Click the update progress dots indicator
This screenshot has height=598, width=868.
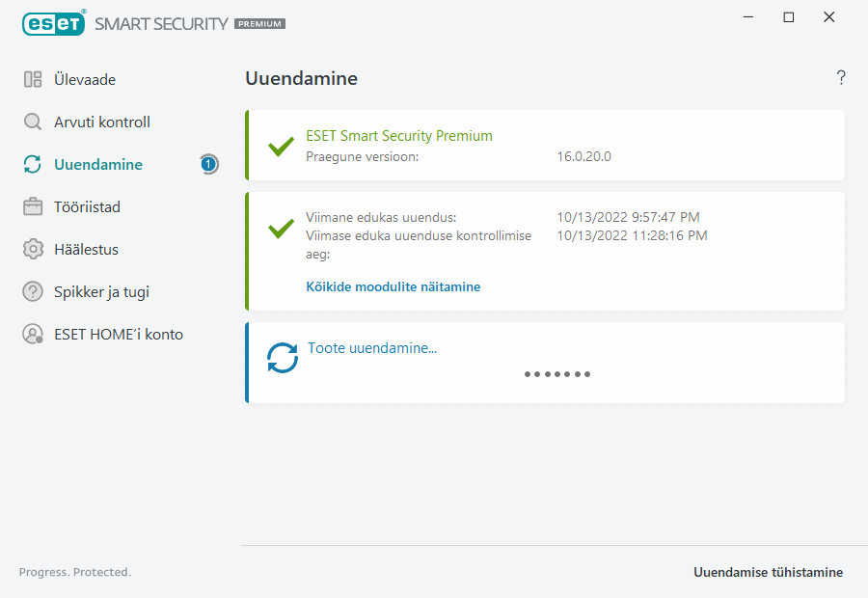click(557, 374)
